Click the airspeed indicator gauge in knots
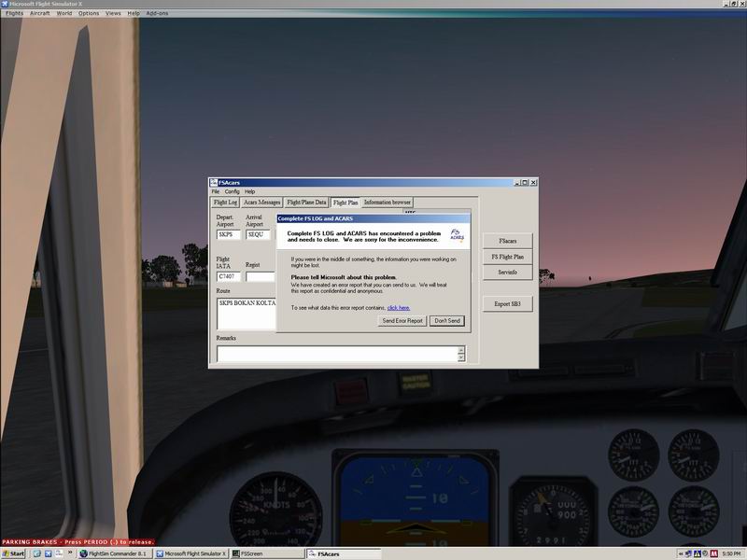The width and height of the screenshot is (747, 560). pos(275,511)
